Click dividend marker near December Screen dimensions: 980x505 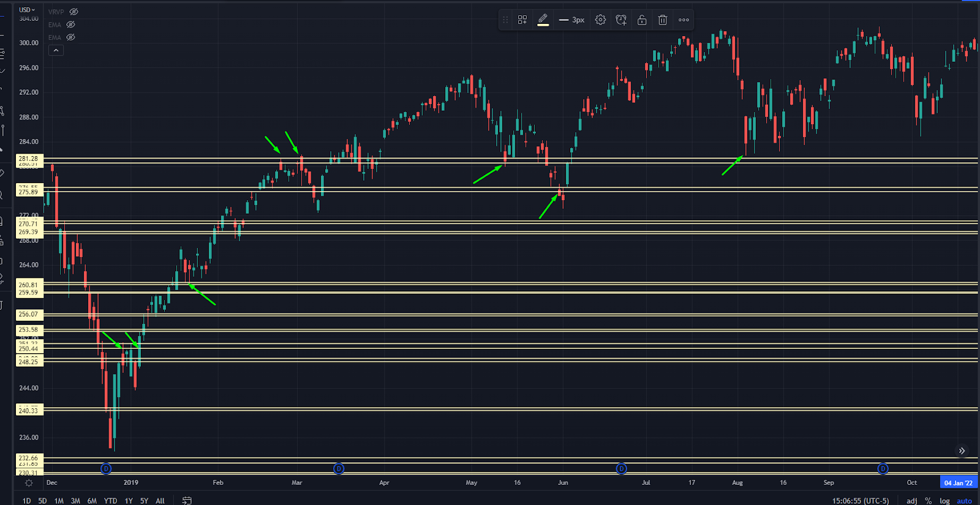[106, 469]
